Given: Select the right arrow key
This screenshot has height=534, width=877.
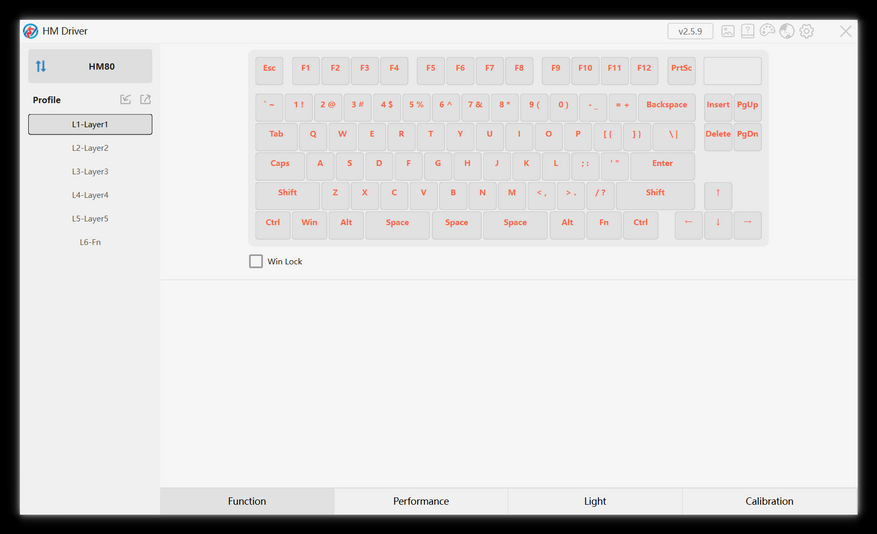Looking at the screenshot, I should point(747,225).
